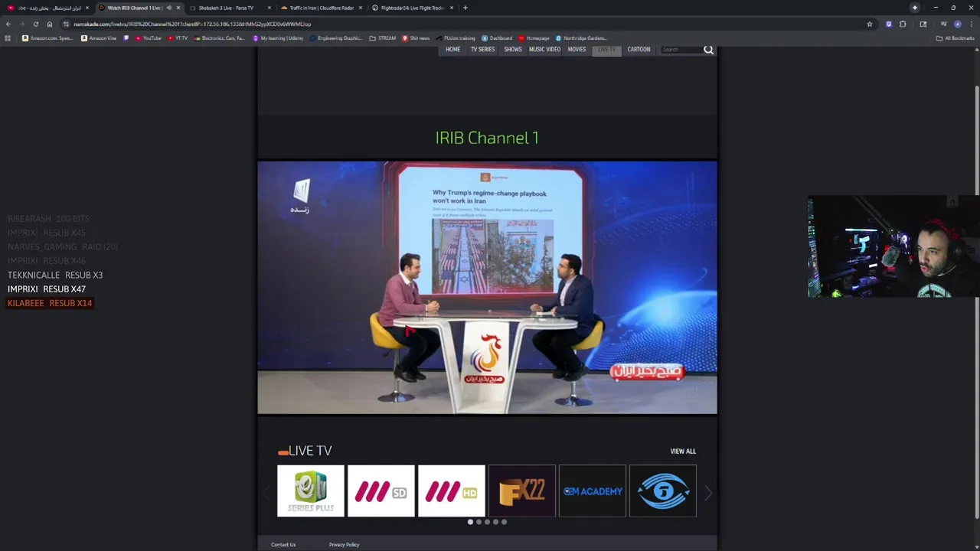980x551 pixels.
Task: Bookmark this page with the star icon
Action: click(870, 24)
